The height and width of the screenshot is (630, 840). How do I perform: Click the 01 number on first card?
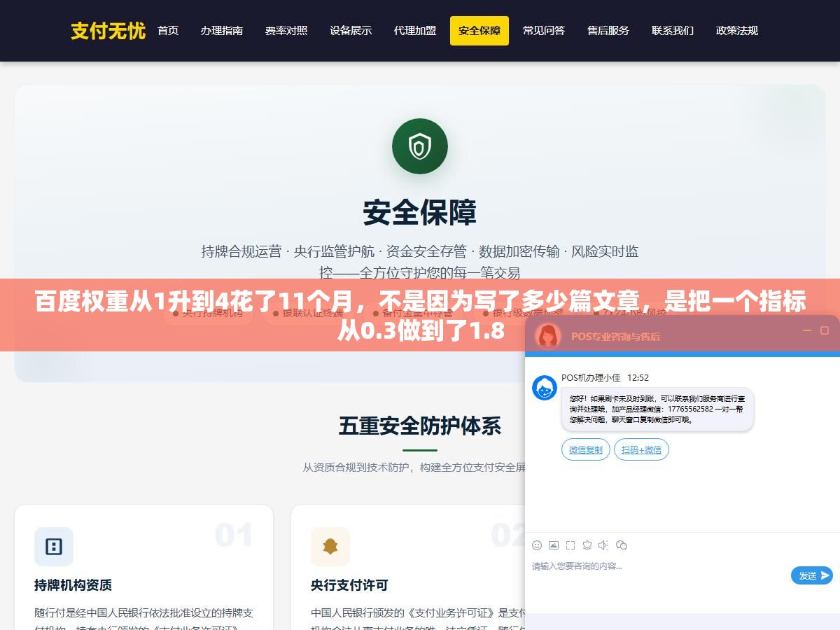point(234,535)
